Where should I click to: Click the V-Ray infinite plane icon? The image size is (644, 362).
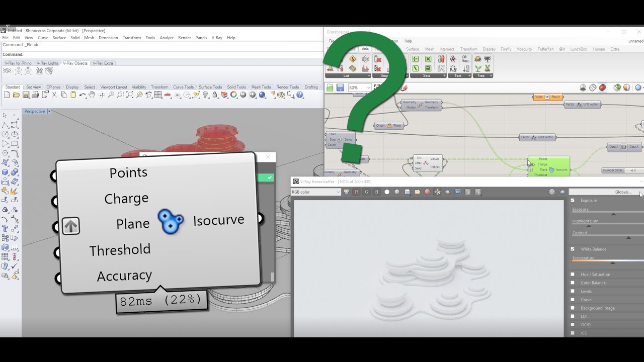[x=7, y=71]
